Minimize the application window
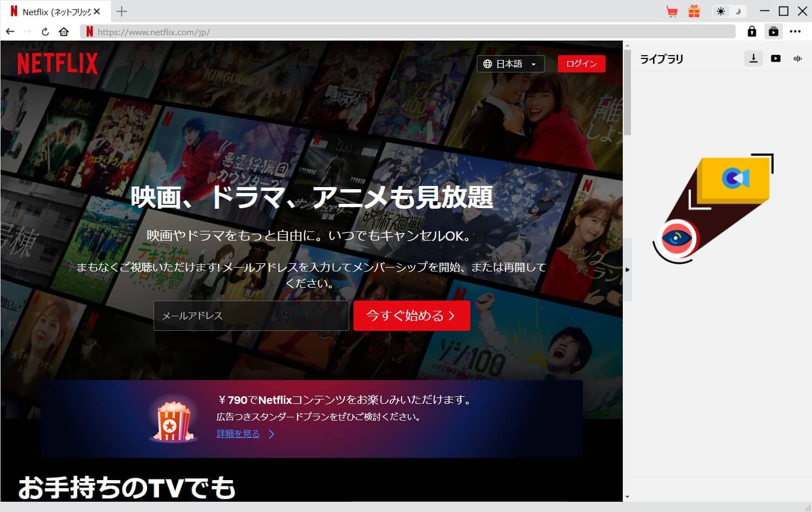 (764, 11)
